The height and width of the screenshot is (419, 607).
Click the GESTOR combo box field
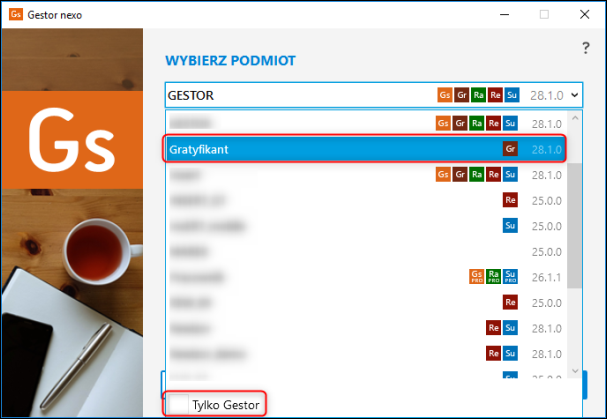click(x=374, y=95)
